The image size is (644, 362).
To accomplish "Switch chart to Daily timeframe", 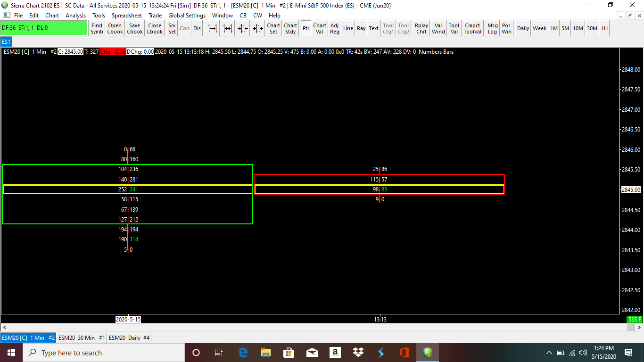I will point(523,28).
